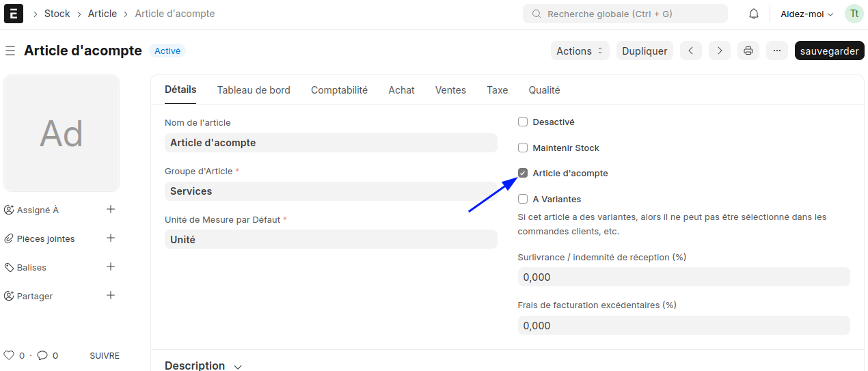The height and width of the screenshot is (371, 868).
Task: Open the Comptabilité tab
Action: pos(339,90)
